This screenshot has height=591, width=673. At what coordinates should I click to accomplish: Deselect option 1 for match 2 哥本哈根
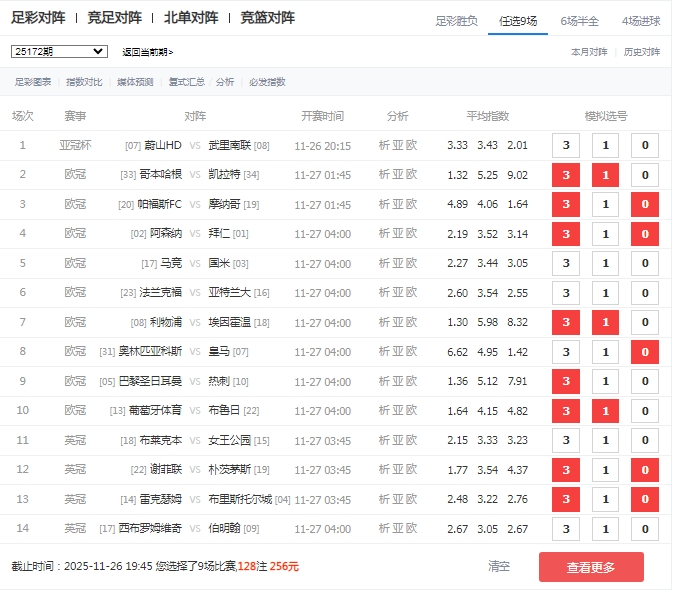pos(605,175)
